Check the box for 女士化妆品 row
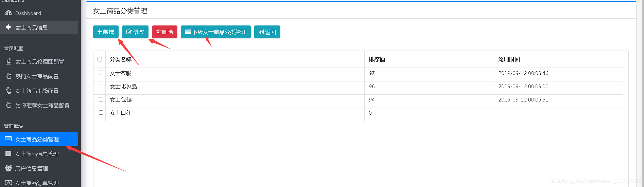The height and width of the screenshot is (187, 644). coord(101,86)
